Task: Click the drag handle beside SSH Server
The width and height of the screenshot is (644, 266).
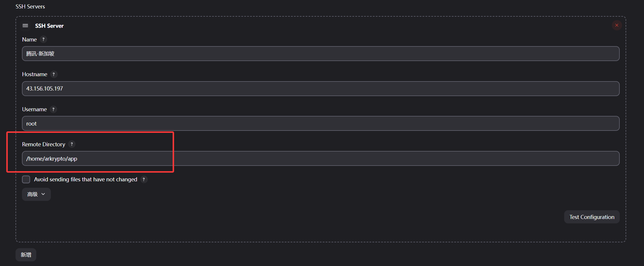Action: click(25, 26)
